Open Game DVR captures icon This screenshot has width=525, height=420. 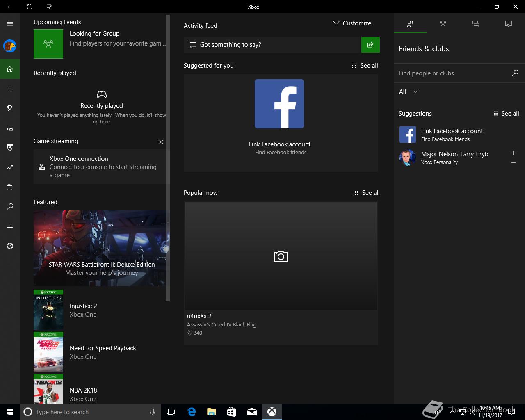(10, 128)
